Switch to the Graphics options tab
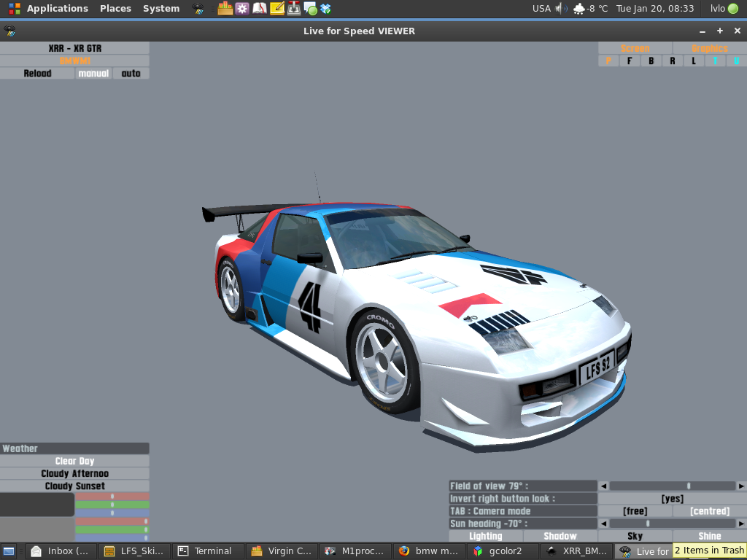This screenshot has width=747, height=560. coord(710,48)
